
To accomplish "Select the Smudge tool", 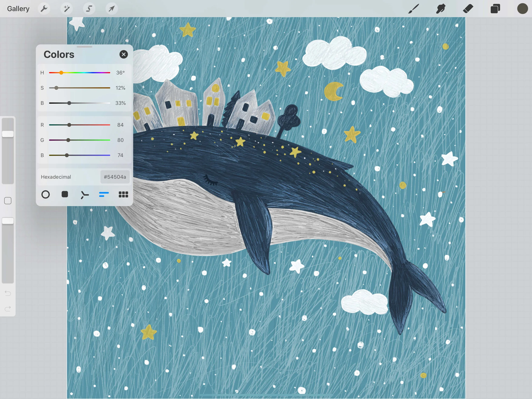I will [441, 9].
